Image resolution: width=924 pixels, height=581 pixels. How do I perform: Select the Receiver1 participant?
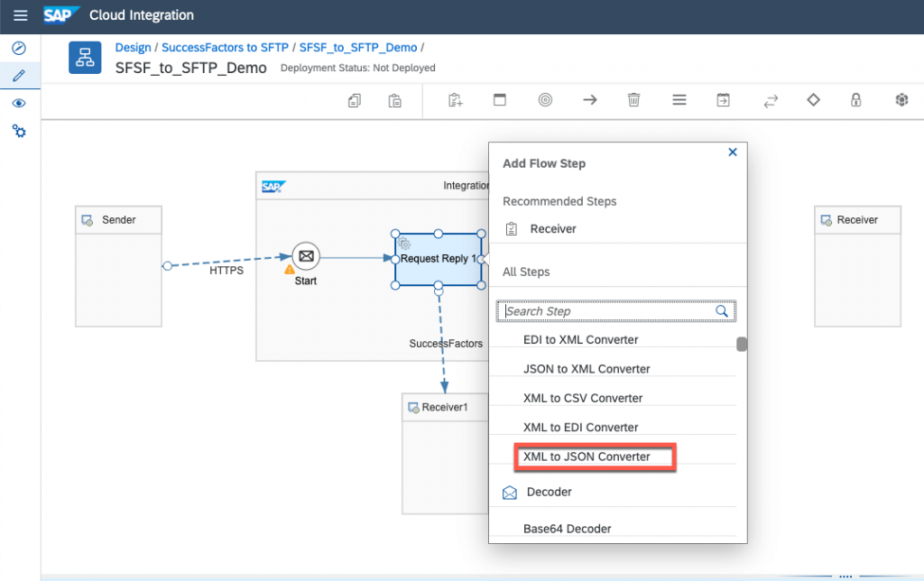(x=446, y=454)
